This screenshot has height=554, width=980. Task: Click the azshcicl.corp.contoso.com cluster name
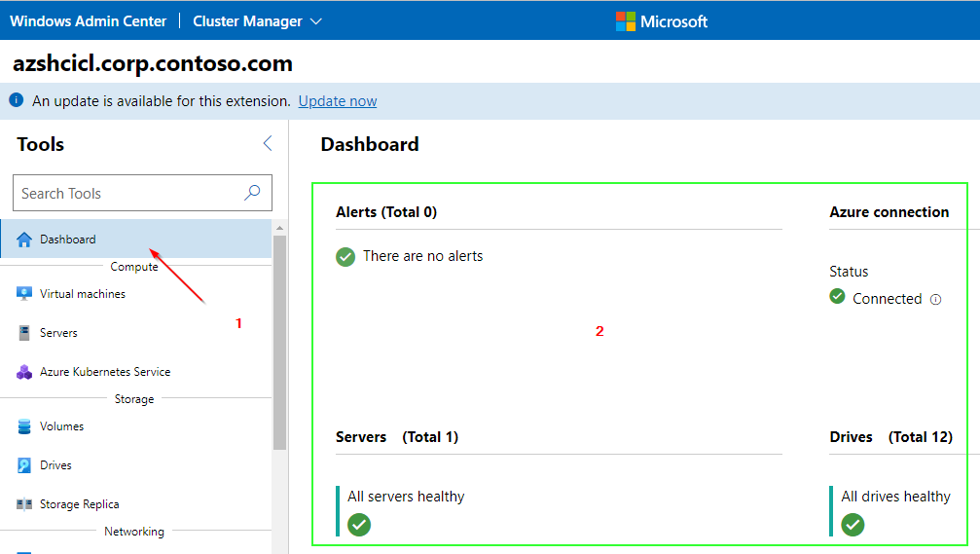pos(153,63)
